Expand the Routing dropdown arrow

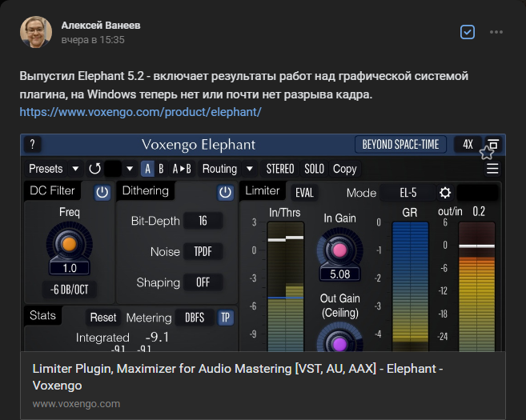[250, 169]
